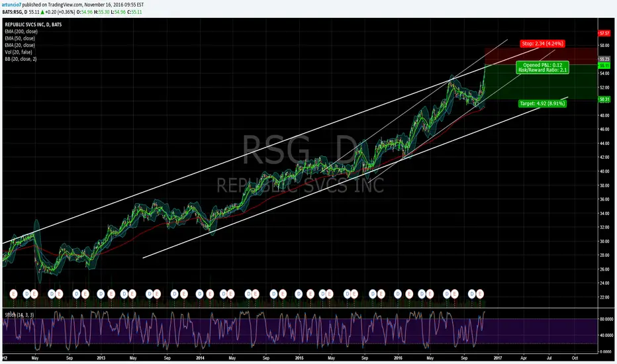617x364 pixels.
Task: Select the REPUBLIC SVCS INC, D, BATS title
Action: (33, 24)
